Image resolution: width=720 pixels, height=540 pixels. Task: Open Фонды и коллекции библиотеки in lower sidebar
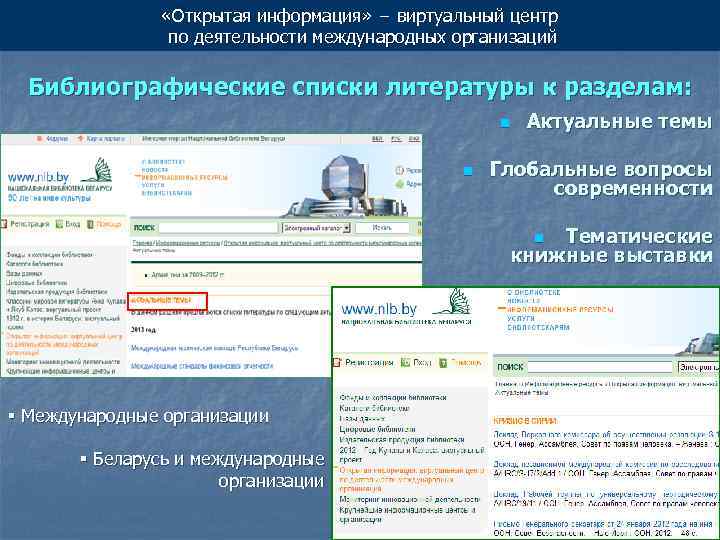tap(393, 398)
